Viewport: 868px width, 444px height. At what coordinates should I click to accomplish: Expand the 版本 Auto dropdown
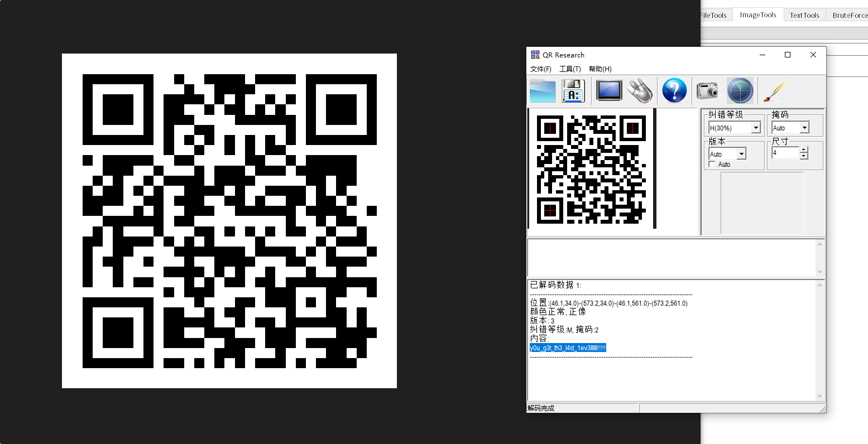pyautogui.click(x=741, y=154)
